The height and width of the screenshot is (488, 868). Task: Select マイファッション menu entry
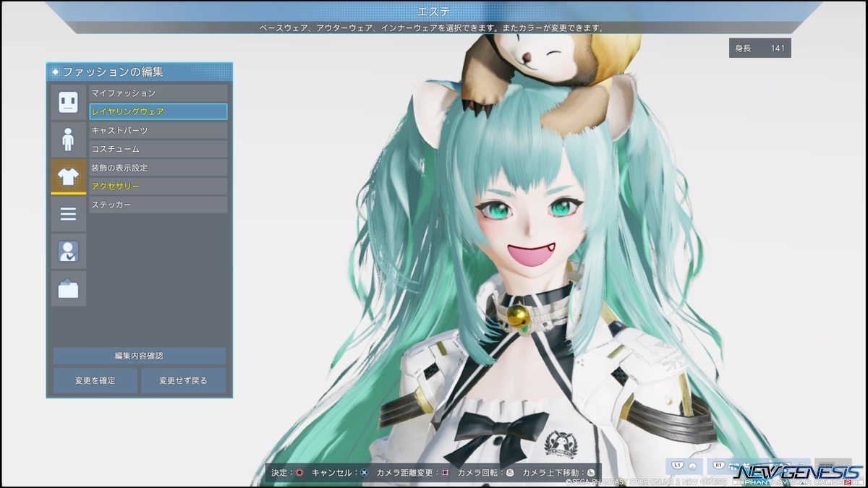158,93
